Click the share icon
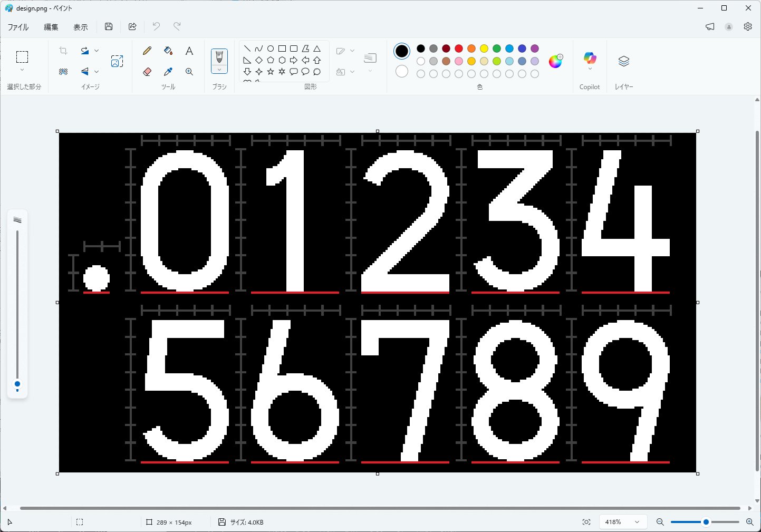Viewport: 761px width, 532px height. pos(132,26)
